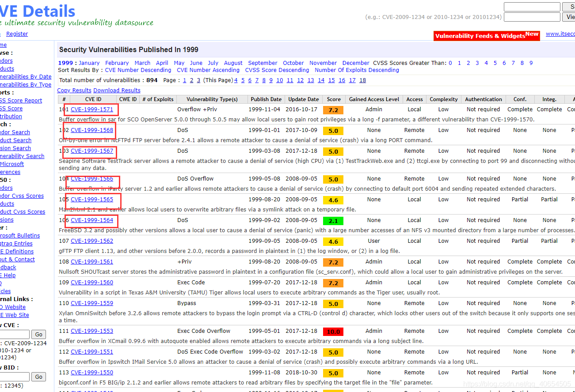The height and width of the screenshot is (392, 575).
Task: Filter vulnerabilities by December
Action: coord(356,63)
